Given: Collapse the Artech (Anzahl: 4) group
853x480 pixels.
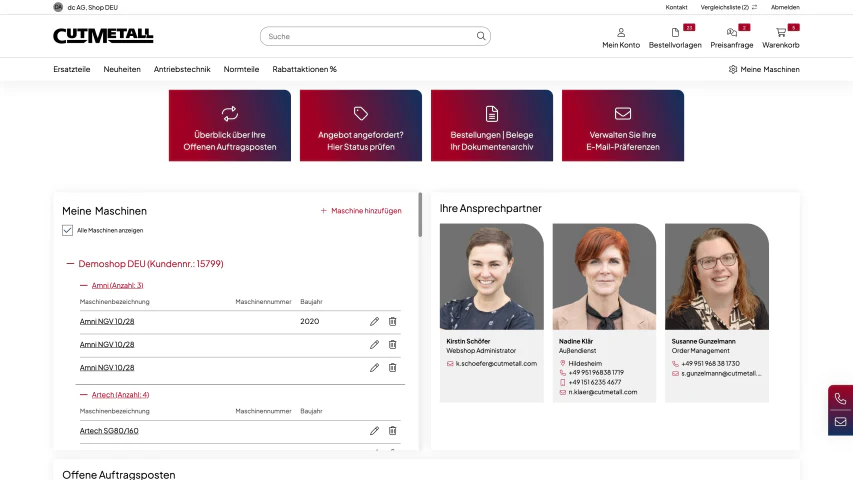Looking at the screenshot, I should point(83,395).
